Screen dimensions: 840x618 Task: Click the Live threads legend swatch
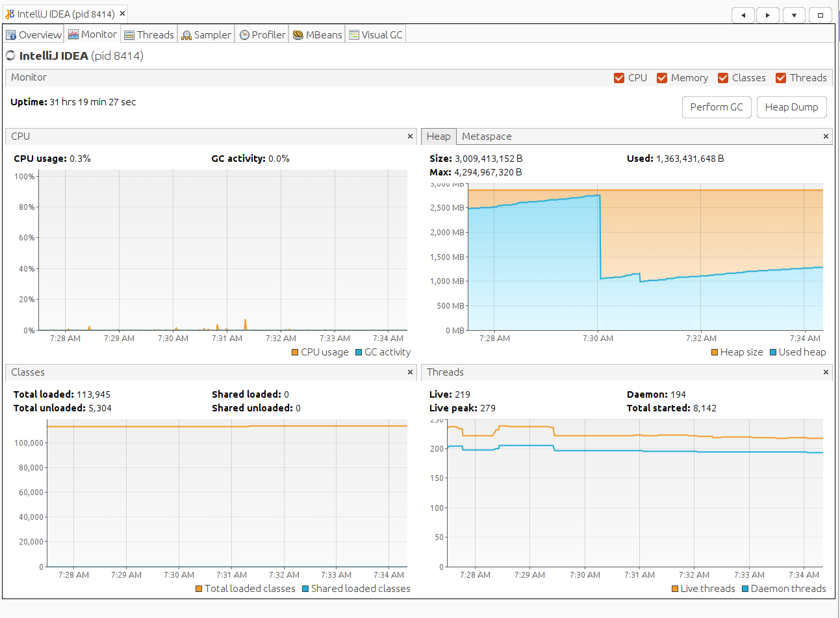pyautogui.click(x=675, y=589)
